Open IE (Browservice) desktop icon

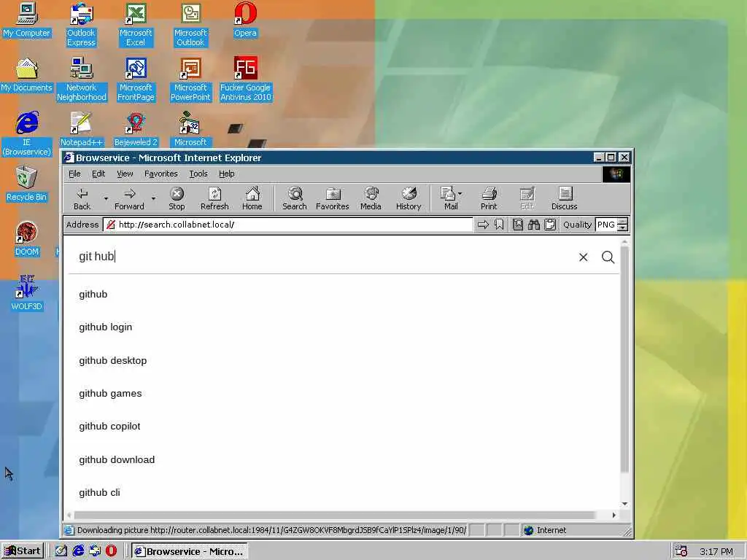[x=27, y=134]
